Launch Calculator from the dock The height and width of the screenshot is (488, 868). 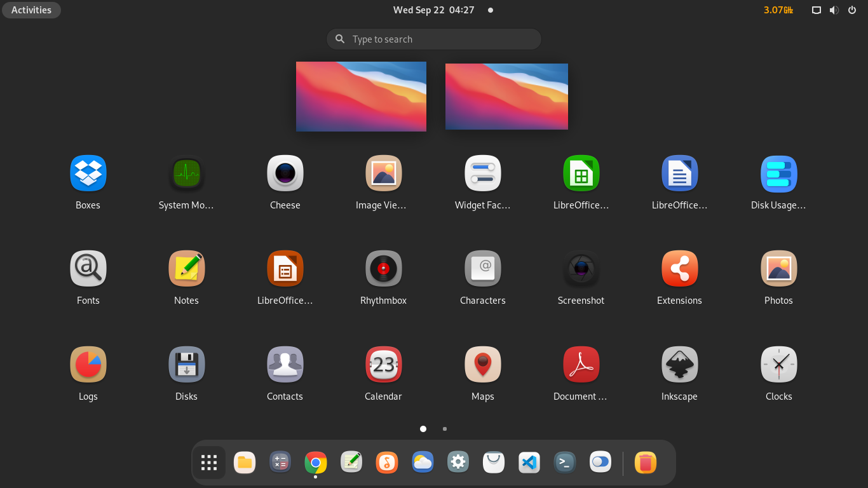[280, 463]
